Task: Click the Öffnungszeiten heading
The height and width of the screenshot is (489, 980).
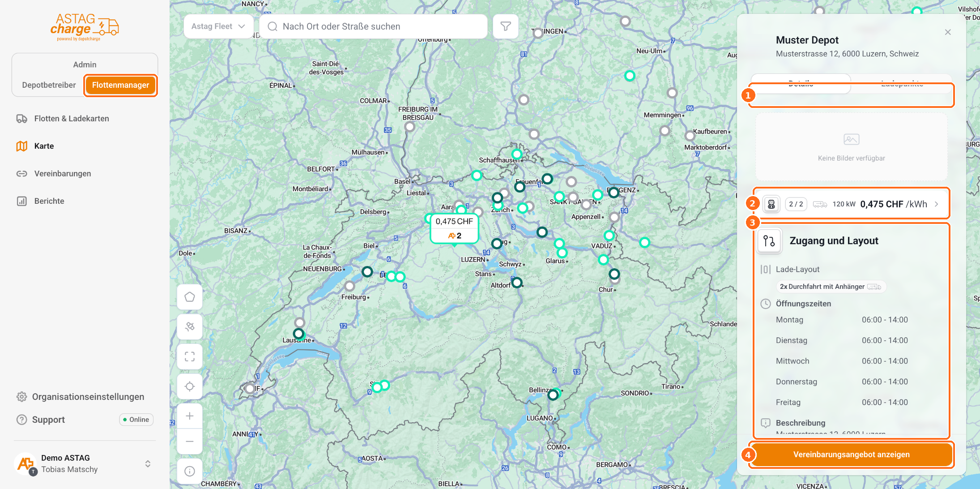Action: (x=803, y=304)
